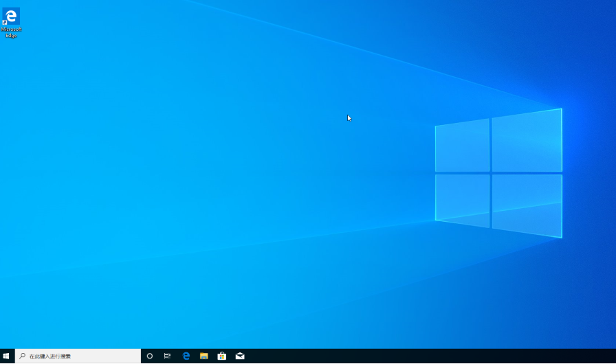The height and width of the screenshot is (364, 616).
Task: Click the search placeholder text 在此键入进行搜索
Action: click(50, 356)
